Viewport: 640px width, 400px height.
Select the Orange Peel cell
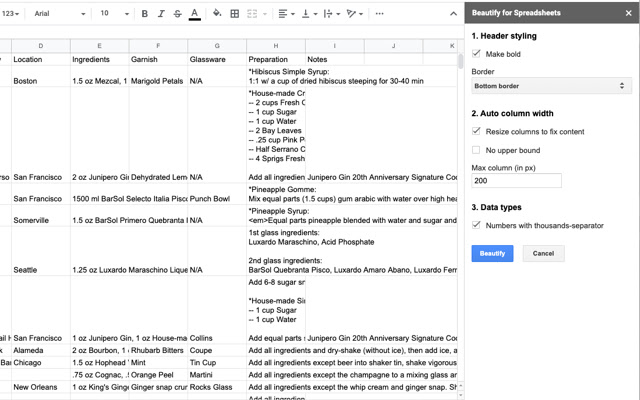pyautogui.click(x=158, y=375)
